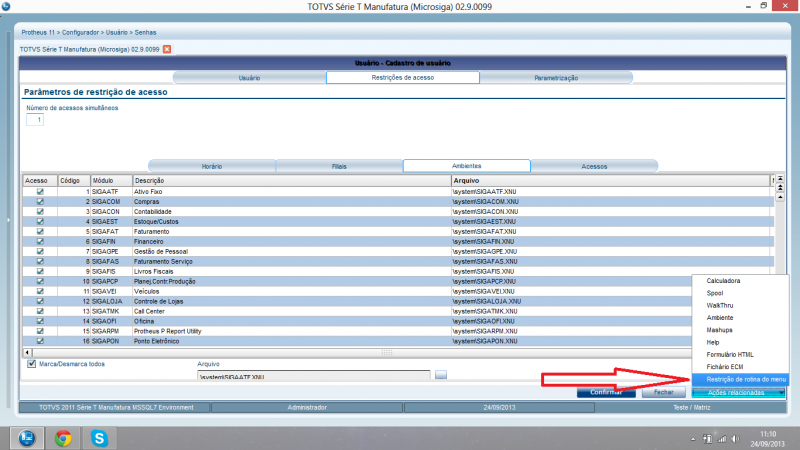
Task: Uncheck access for SIGAEST Estoque/Custos
Action: 40,221
